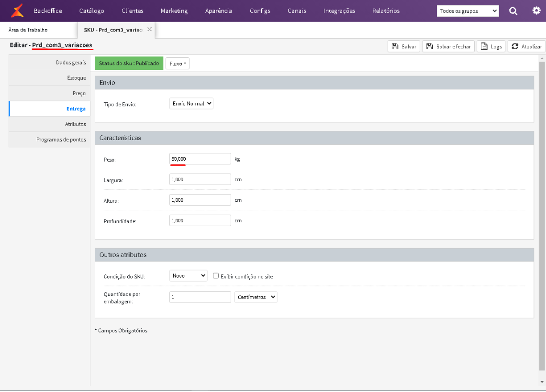Screen dimensions: 546x392
Task: Click the Largura input field
Action: (x=200, y=179)
